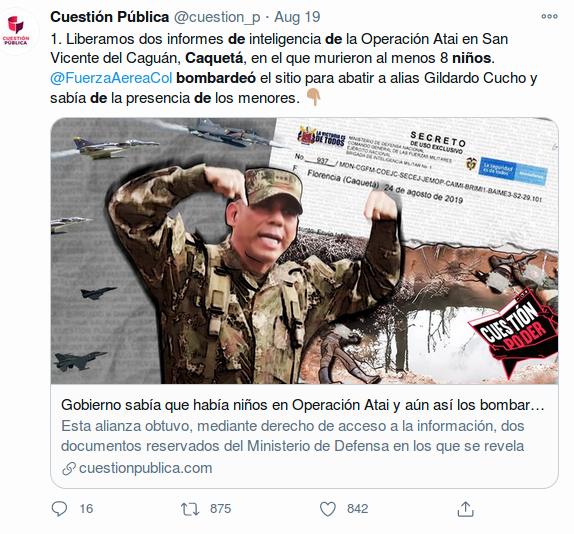Image resolution: width=574 pixels, height=534 pixels.
Task: Open the share upload icon
Action: [466, 509]
